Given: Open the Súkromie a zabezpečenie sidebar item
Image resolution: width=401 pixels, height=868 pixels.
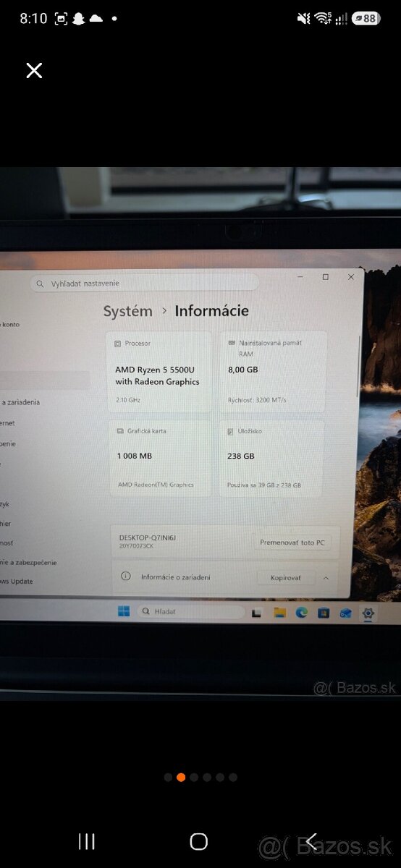Looking at the screenshot, I should tap(29, 562).
